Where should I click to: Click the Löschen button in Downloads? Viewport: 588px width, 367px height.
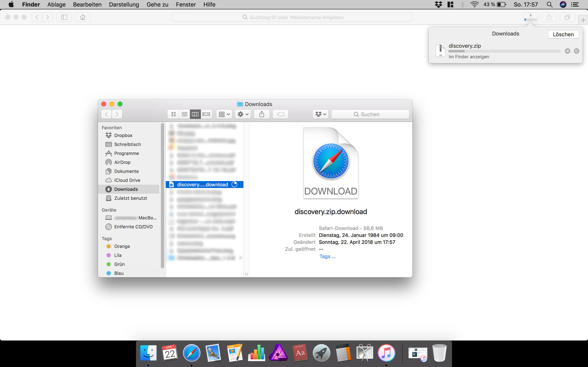pos(563,34)
